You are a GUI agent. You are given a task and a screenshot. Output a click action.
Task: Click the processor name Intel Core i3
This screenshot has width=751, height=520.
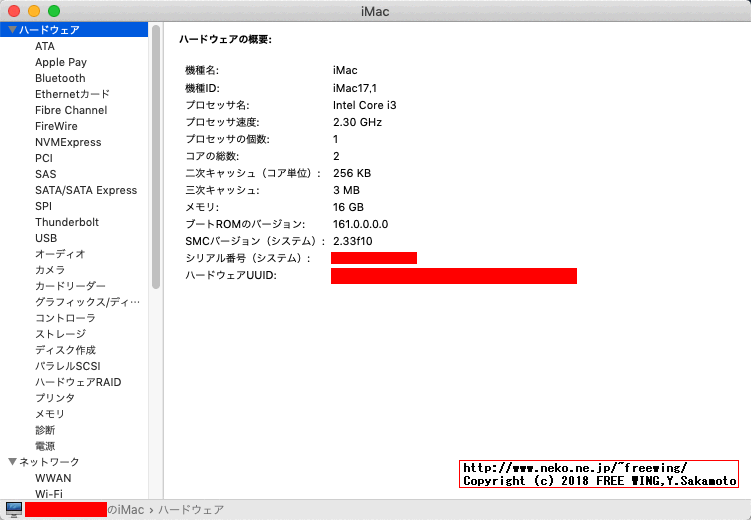pyautogui.click(x=364, y=105)
